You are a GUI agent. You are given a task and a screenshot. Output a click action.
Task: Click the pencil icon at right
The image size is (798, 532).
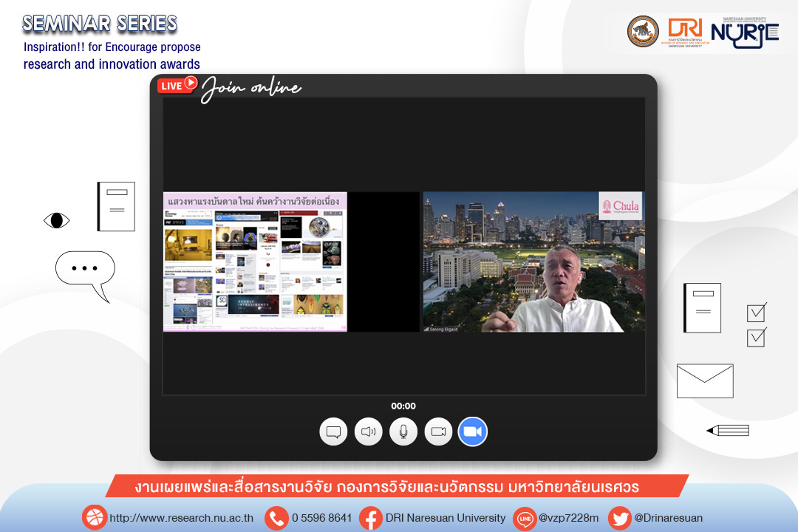coord(728,431)
